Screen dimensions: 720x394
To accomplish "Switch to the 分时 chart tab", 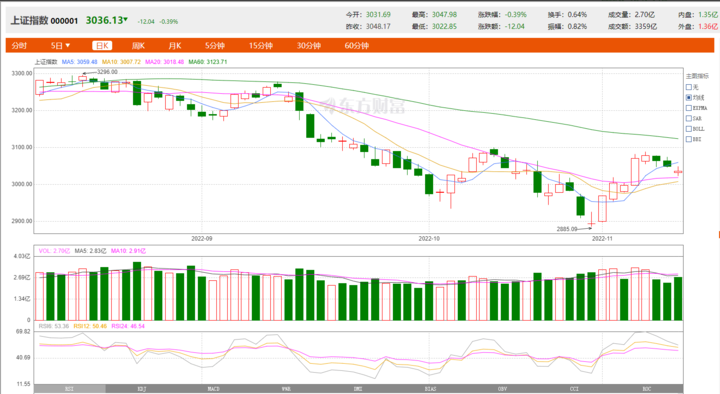I will [19, 45].
